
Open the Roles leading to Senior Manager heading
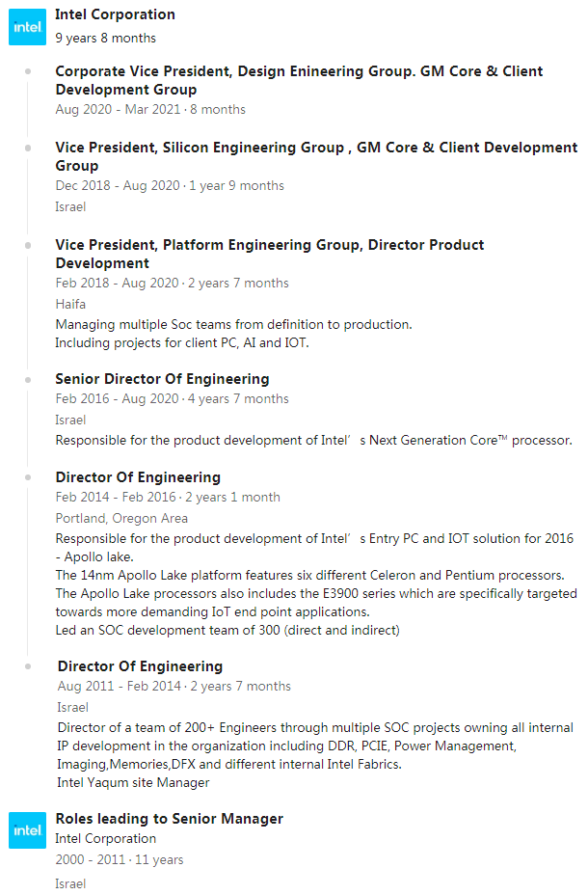pos(169,819)
